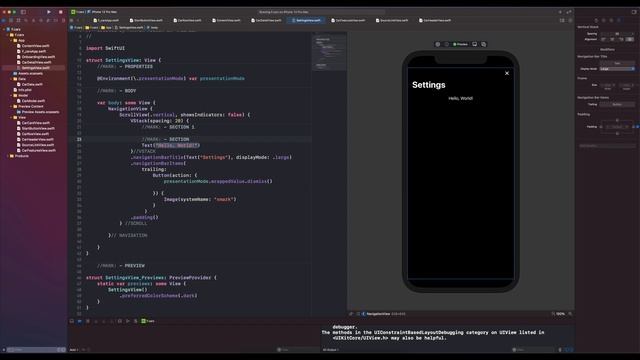Select the third inspector tab icon
The image size is (640, 360).
point(611,20)
